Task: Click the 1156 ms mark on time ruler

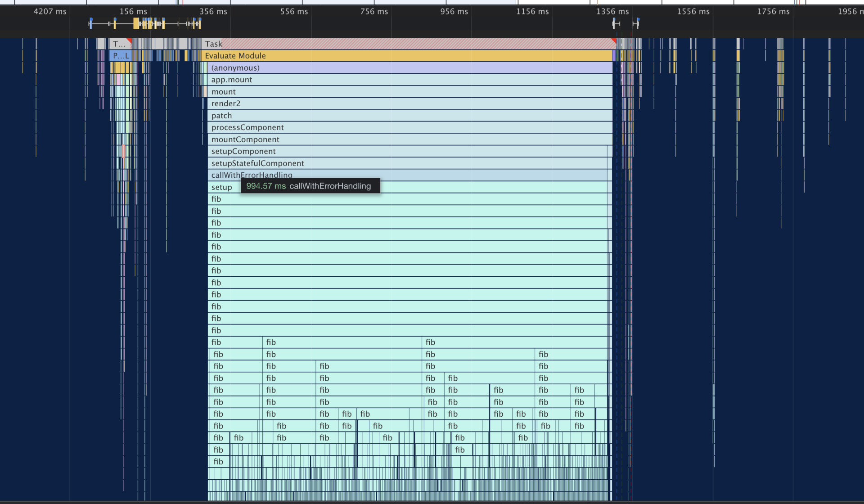Action: (x=532, y=12)
